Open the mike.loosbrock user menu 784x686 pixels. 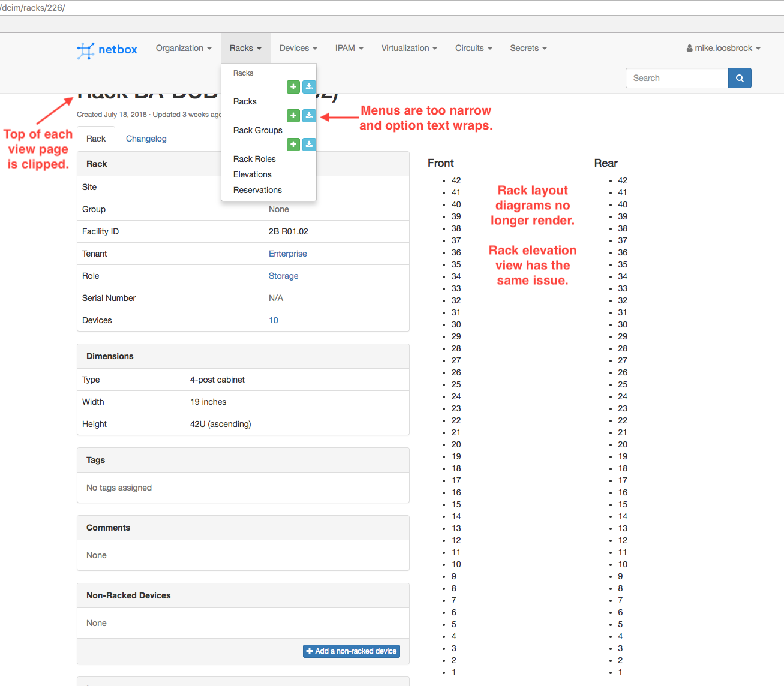[x=723, y=48]
